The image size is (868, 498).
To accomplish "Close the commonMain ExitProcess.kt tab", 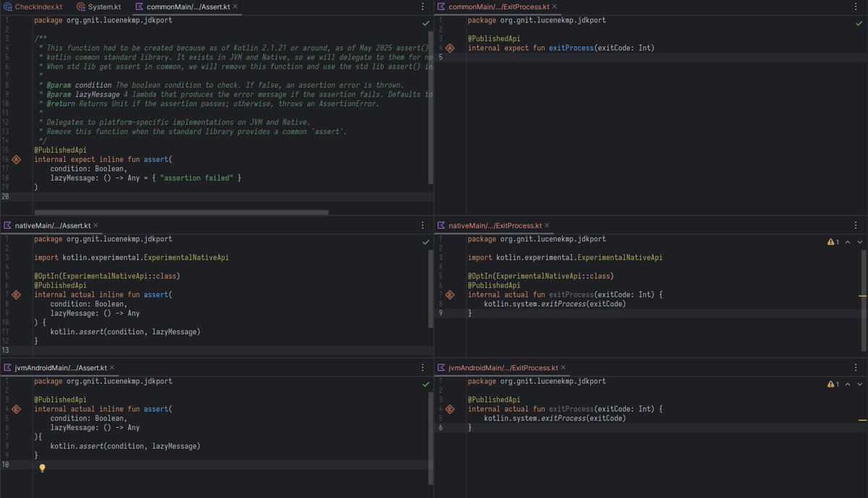I will 553,7.
